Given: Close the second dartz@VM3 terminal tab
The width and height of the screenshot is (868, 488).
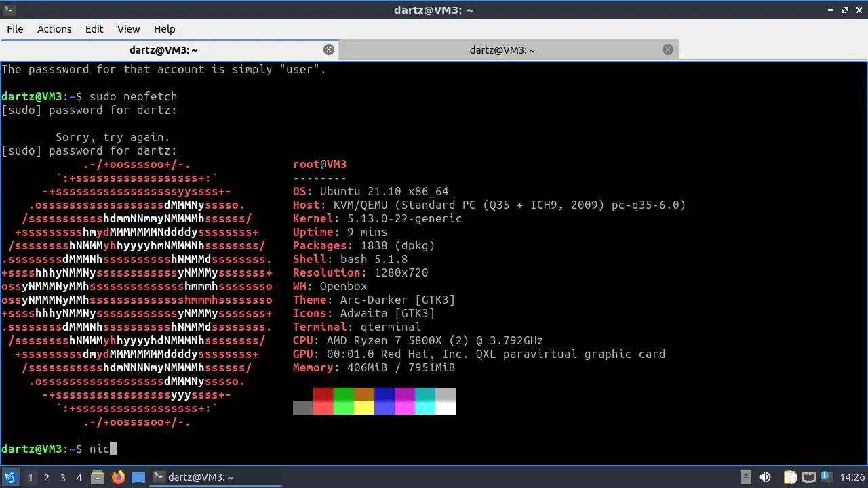Looking at the screenshot, I should [668, 49].
